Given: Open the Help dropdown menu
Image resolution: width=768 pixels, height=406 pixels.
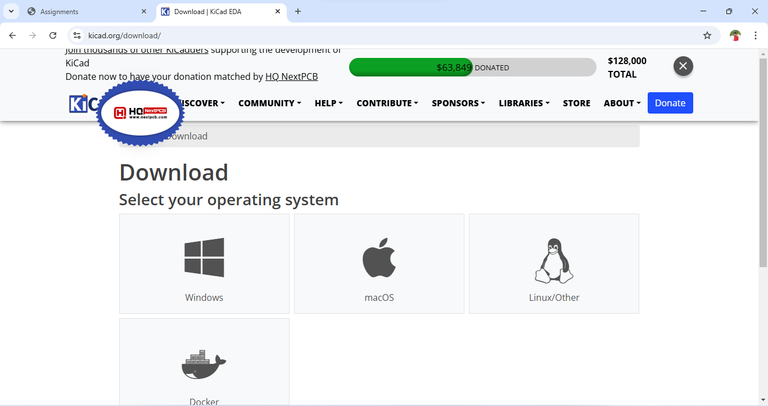Looking at the screenshot, I should tap(329, 103).
